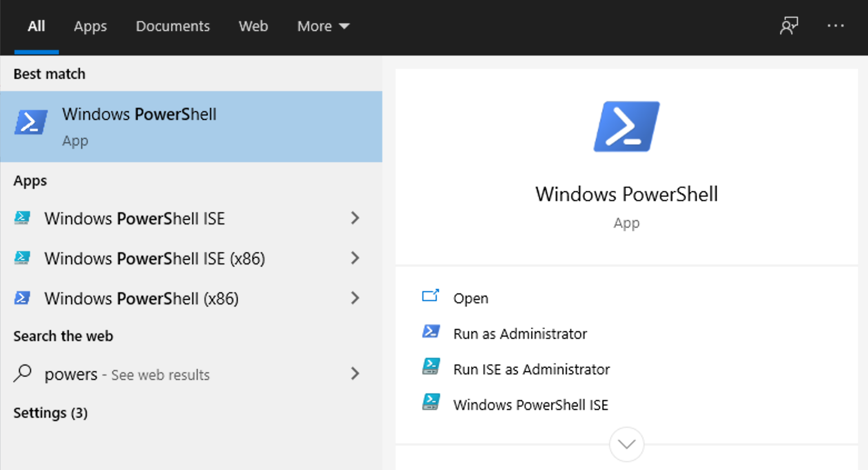Choose Run as Administrator
868x470 pixels.
click(x=520, y=334)
